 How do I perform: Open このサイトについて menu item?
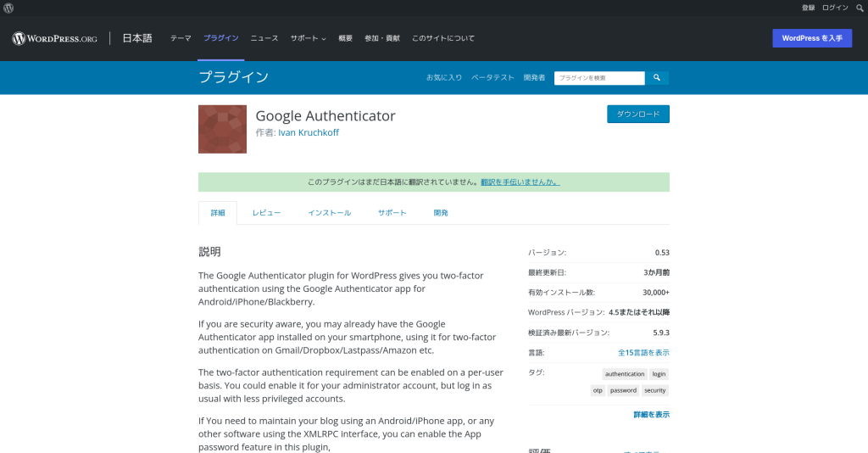point(443,38)
